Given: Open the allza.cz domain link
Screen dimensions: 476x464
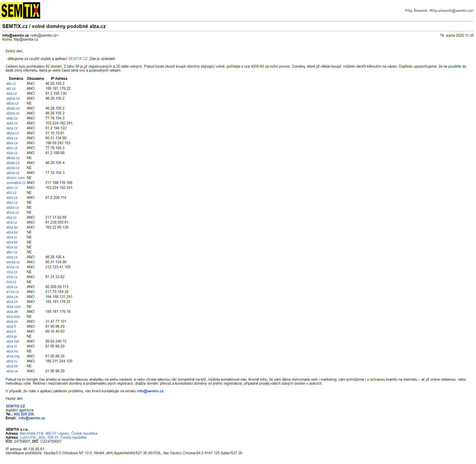Looking at the screenshot, I should (12, 103).
